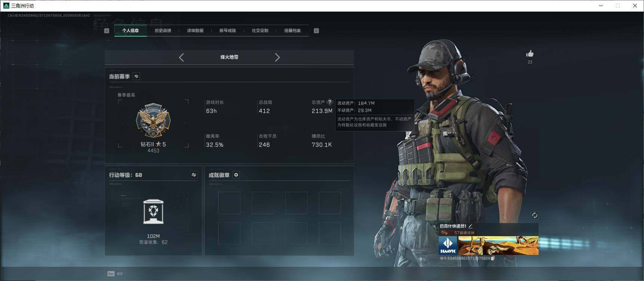The width and height of the screenshot is (644, 281).
Task: Select the fourth badge slot in bottom row
Action: (329, 233)
